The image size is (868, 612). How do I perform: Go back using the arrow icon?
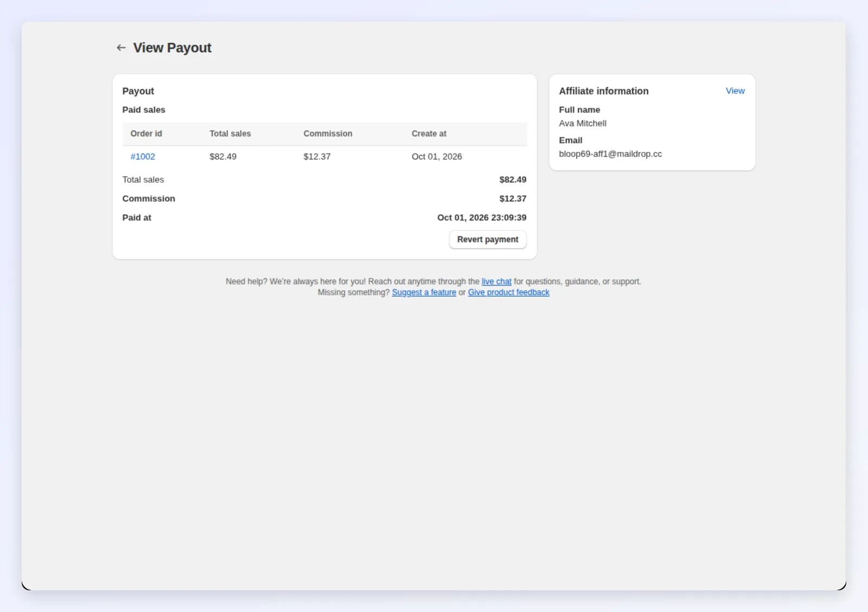(121, 48)
